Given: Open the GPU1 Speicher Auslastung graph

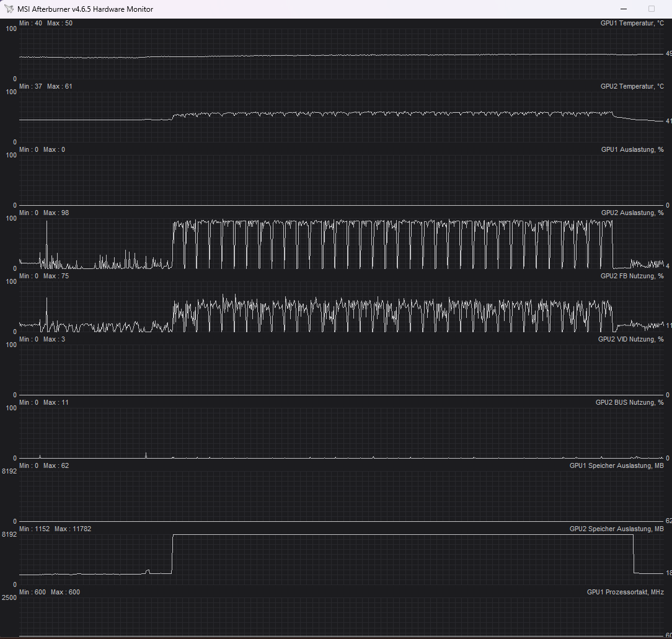Looking at the screenshot, I should click(x=616, y=465).
